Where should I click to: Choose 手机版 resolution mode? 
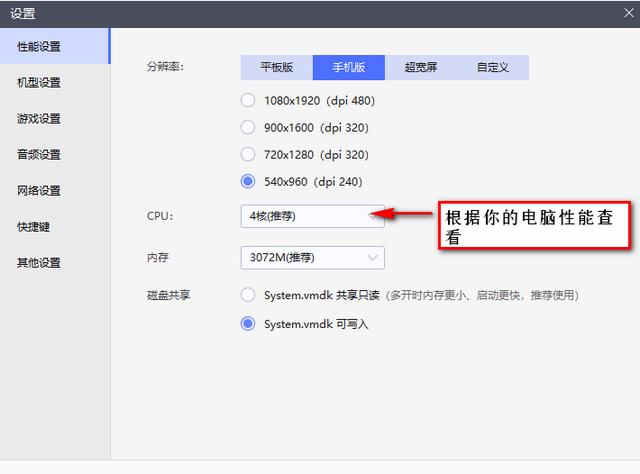click(x=348, y=68)
